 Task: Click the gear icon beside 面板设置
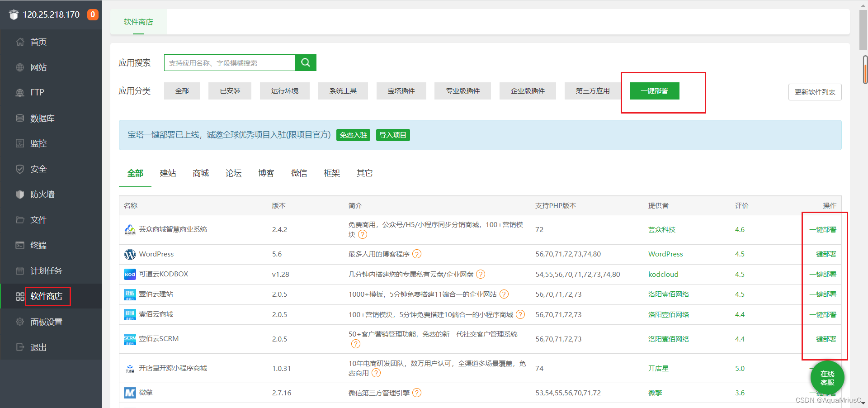pyautogui.click(x=20, y=322)
